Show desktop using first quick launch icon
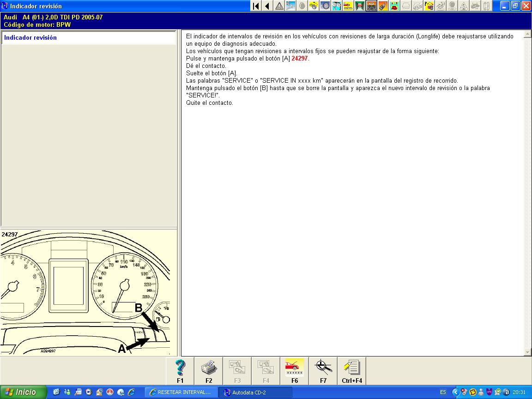Viewport: 532px width, 399px height. point(56,392)
